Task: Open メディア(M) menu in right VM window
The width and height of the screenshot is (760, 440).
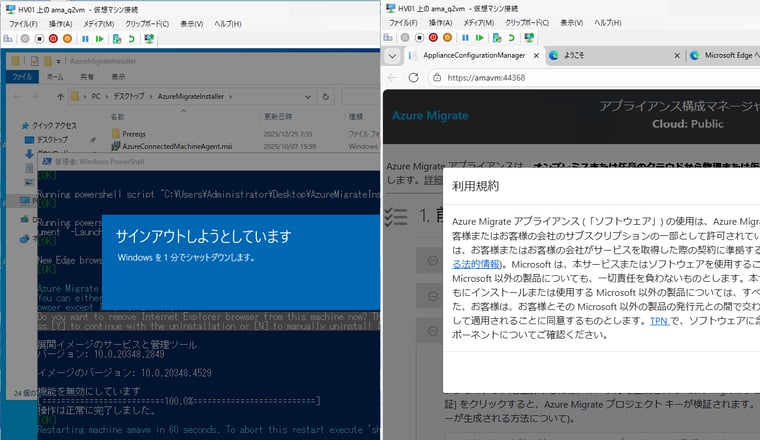Action: click(479, 23)
